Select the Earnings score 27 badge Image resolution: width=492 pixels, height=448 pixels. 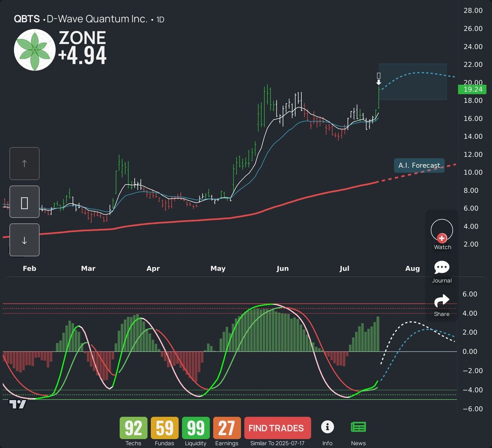click(x=227, y=428)
